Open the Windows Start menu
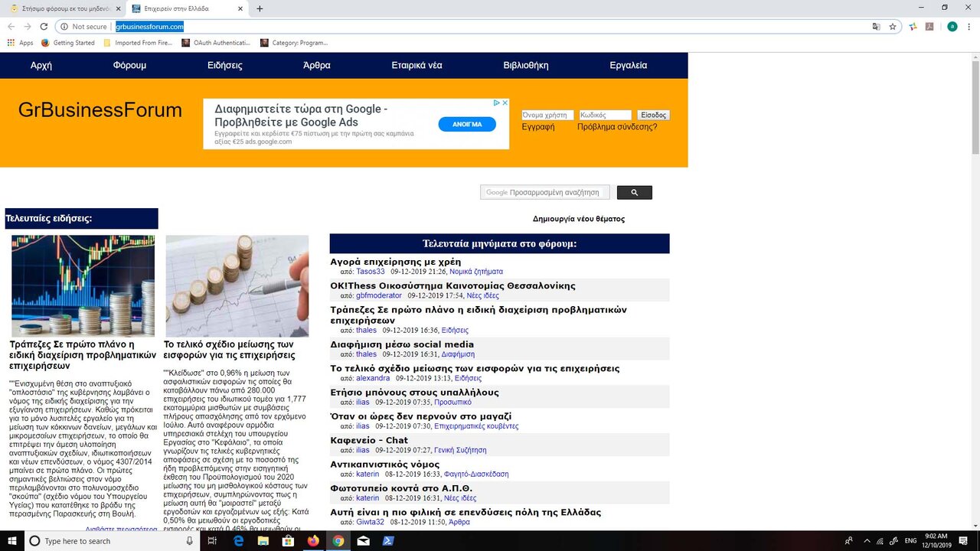980x551 pixels. coord(12,541)
